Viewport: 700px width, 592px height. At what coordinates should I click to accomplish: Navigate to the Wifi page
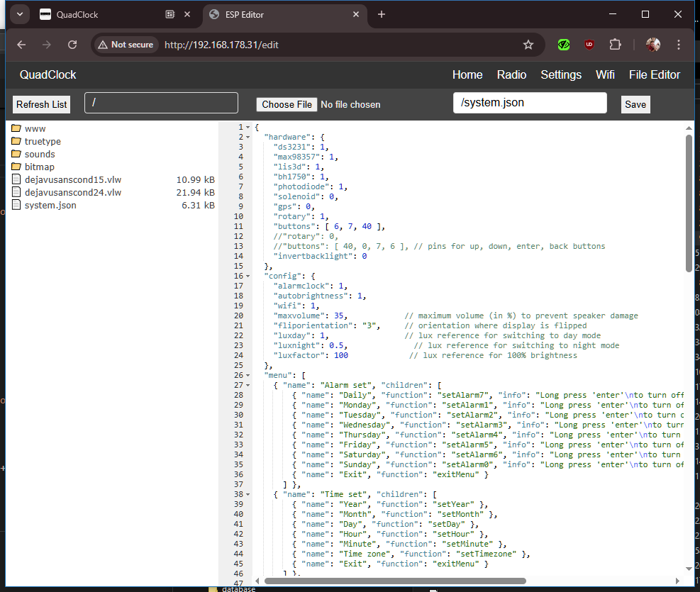(605, 74)
